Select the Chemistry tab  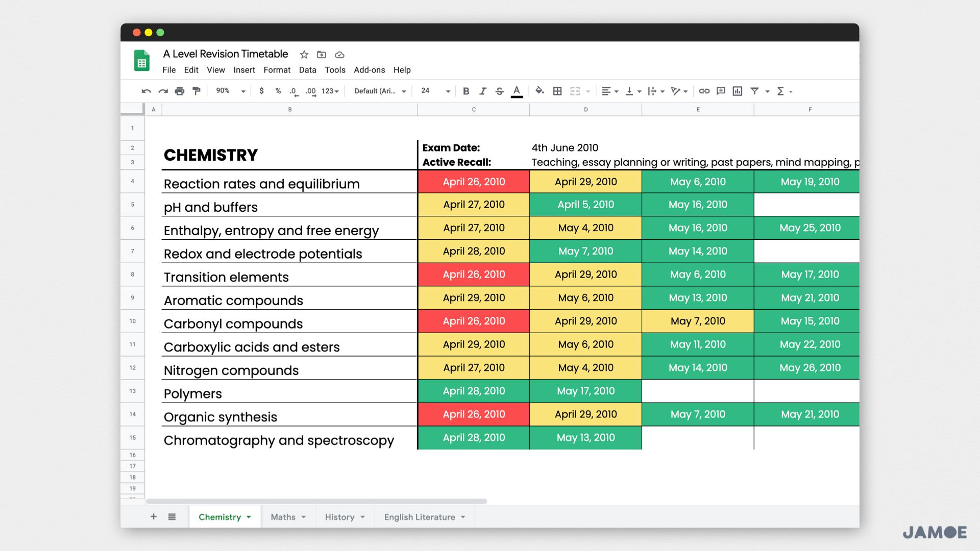pyautogui.click(x=219, y=517)
